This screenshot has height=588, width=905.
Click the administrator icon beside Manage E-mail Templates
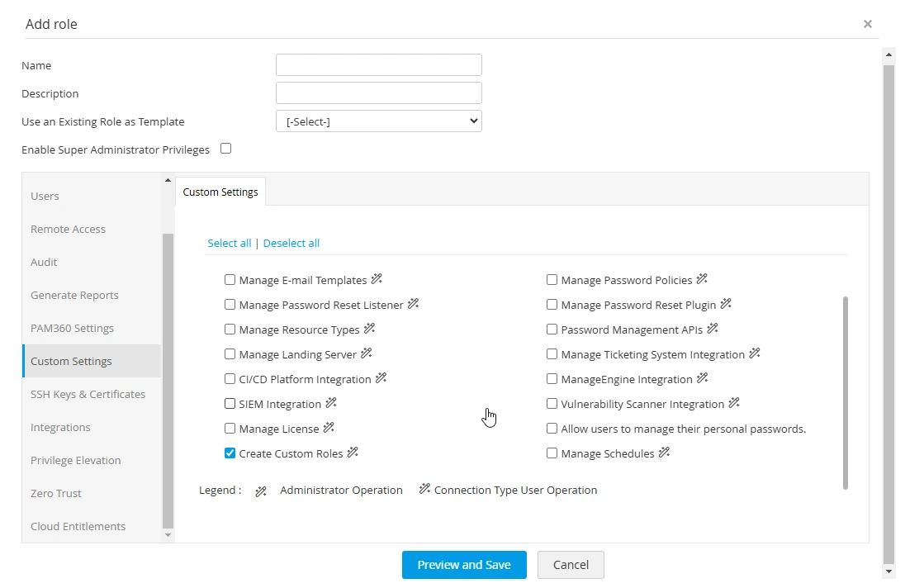[x=377, y=280]
